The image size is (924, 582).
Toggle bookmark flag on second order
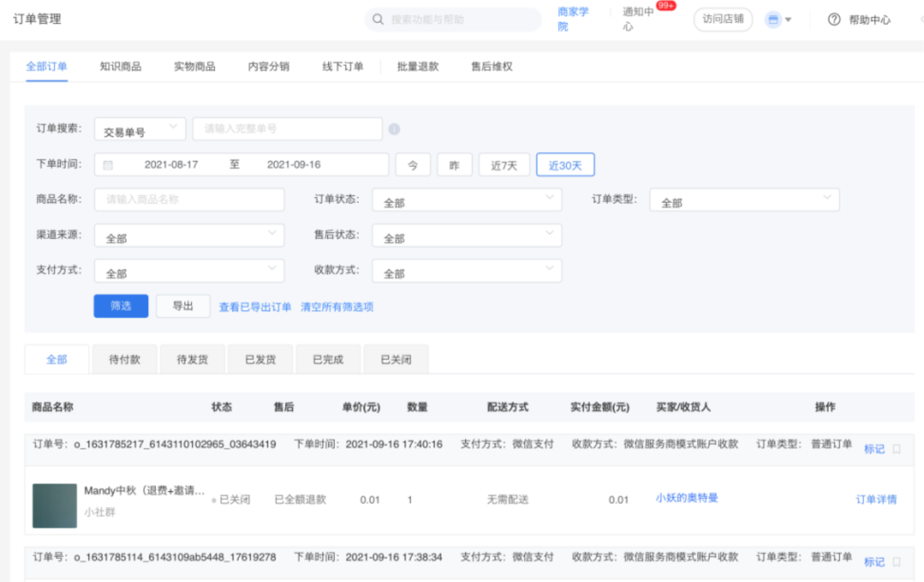pos(896,561)
